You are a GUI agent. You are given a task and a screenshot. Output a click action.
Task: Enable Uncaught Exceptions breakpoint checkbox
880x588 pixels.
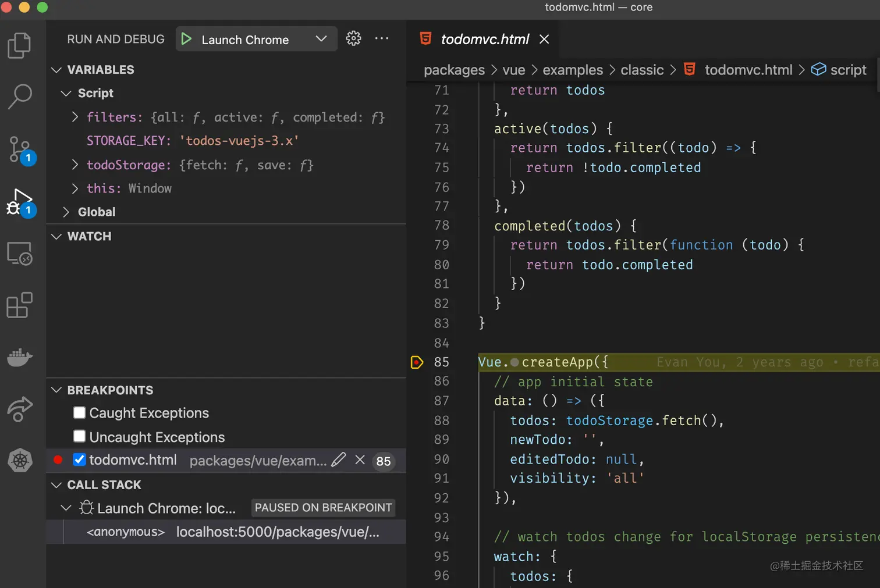tap(80, 437)
